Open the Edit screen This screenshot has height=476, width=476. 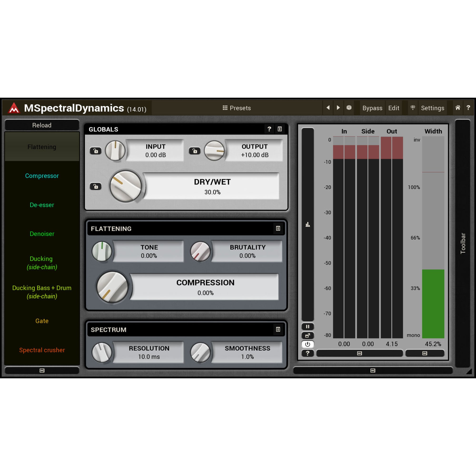[394, 108]
